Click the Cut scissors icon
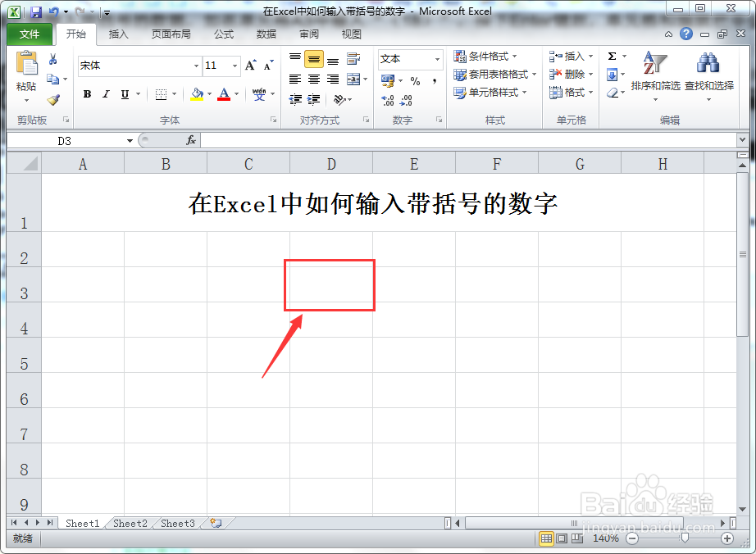The image size is (756, 554). [x=53, y=59]
